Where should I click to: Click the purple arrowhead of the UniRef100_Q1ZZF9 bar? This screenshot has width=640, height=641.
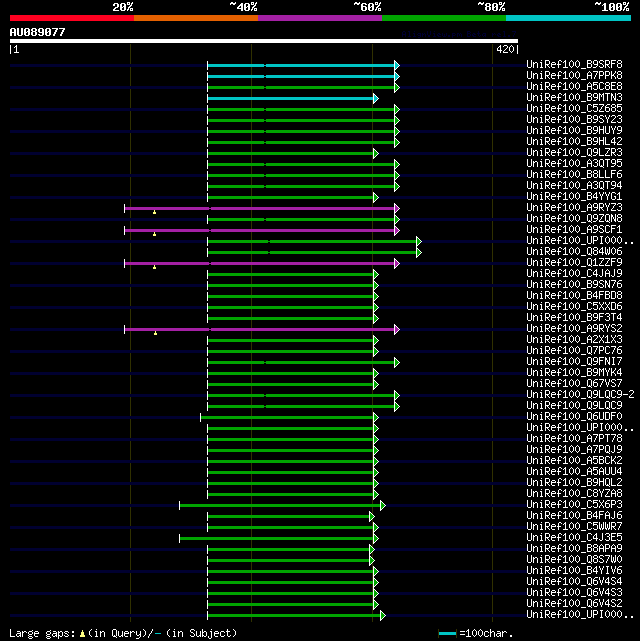coord(397,264)
